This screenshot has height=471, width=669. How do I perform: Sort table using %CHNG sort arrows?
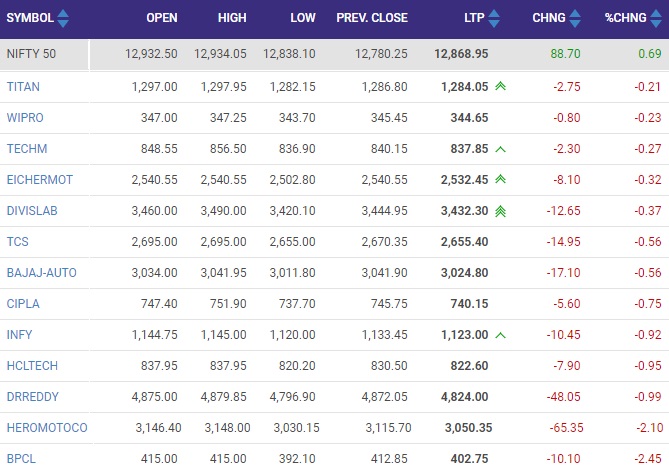(657, 18)
